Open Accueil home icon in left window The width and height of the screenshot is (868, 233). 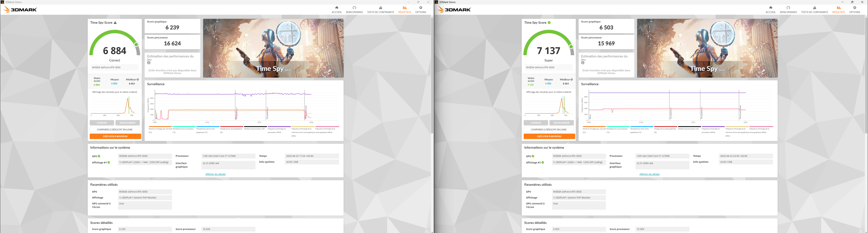336,8
